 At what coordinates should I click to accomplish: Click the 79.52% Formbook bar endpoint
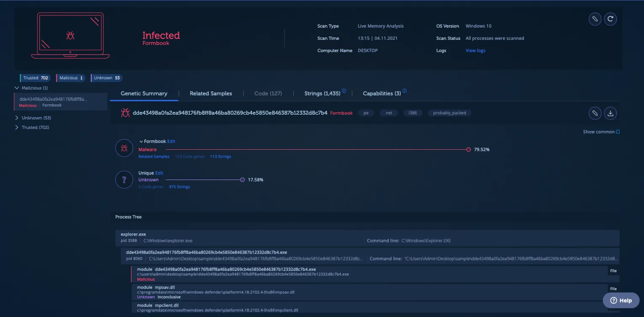[468, 150]
